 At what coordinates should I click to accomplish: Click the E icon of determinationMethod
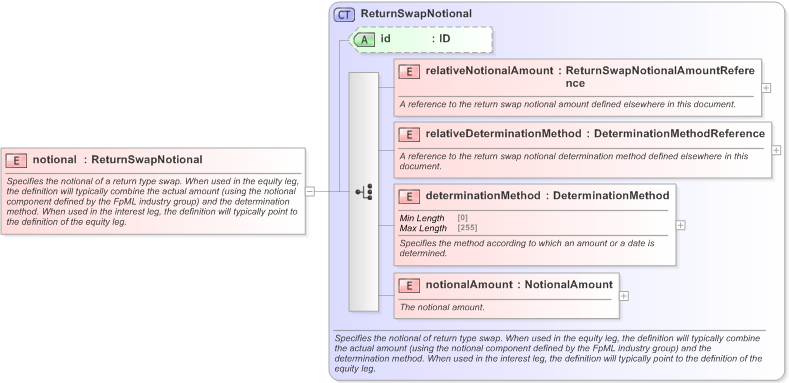pos(409,196)
